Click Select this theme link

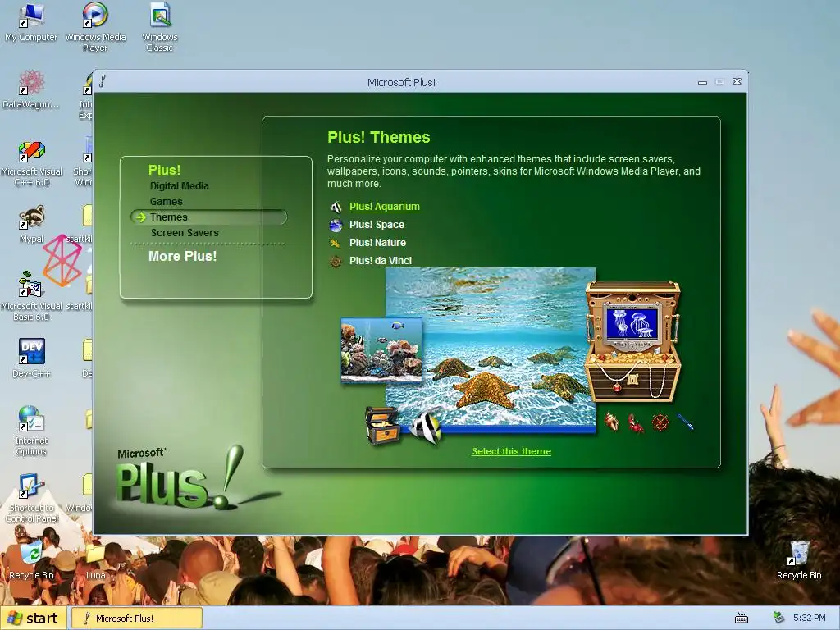pos(511,451)
